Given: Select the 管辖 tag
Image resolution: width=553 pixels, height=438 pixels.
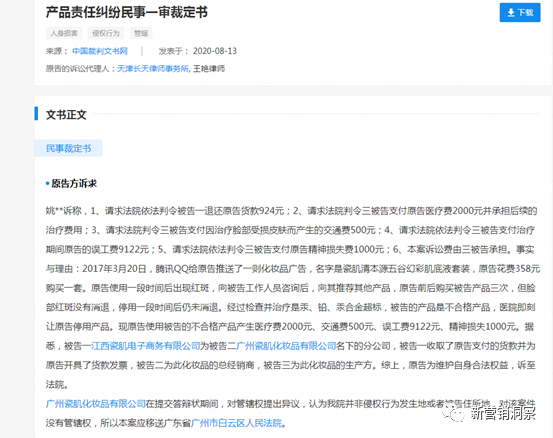Looking at the screenshot, I should 141,33.
